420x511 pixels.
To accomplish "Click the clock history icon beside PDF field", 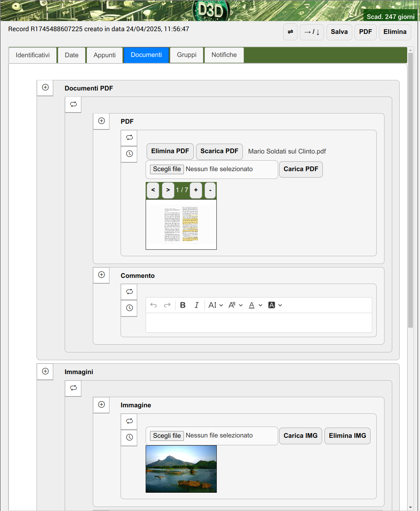I will coord(129,154).
